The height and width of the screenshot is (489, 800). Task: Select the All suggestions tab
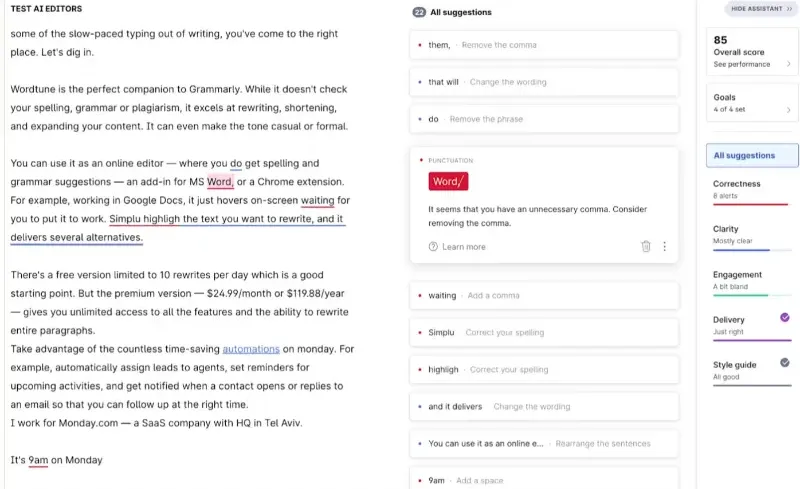click(752, 155)
